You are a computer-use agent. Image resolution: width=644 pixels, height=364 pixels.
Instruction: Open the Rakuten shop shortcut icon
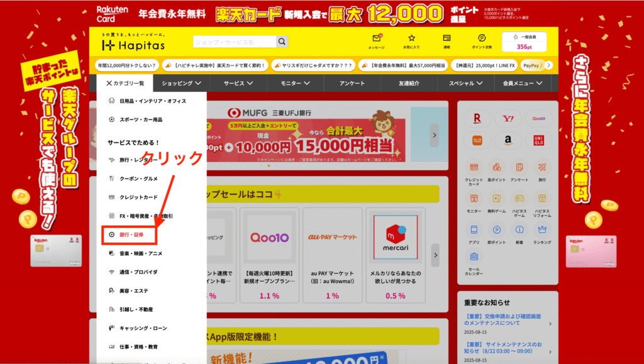click(477, 119)
